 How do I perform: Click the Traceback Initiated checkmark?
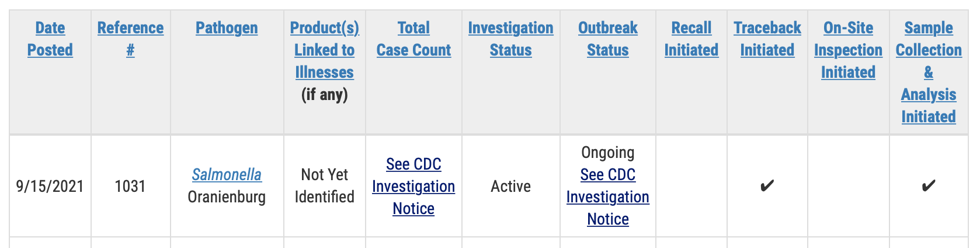767,186
